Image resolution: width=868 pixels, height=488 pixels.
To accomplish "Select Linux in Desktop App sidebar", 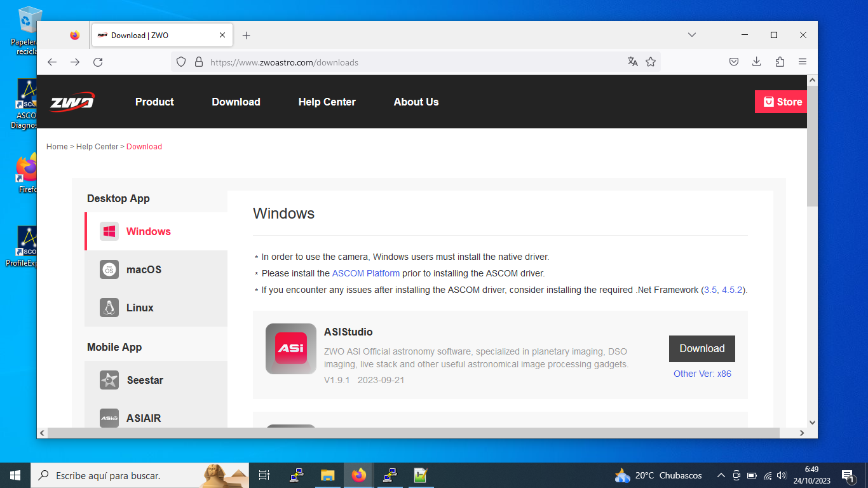I will coord(140,308).
